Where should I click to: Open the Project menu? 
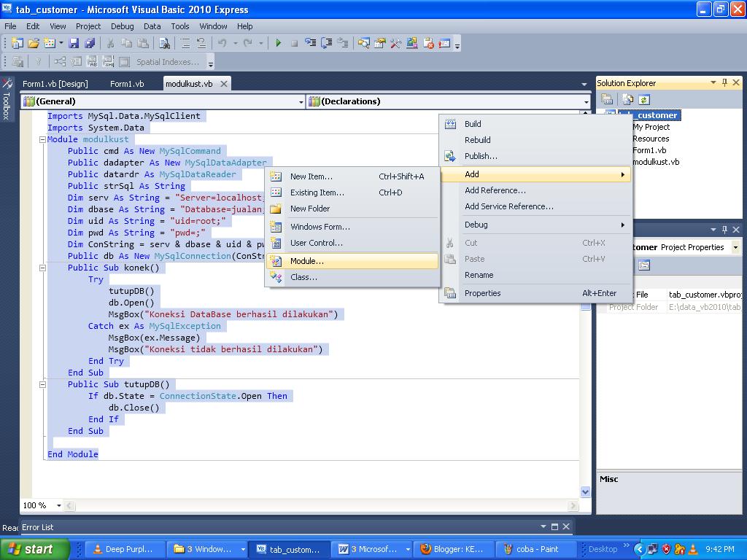[x=88, y=26]
